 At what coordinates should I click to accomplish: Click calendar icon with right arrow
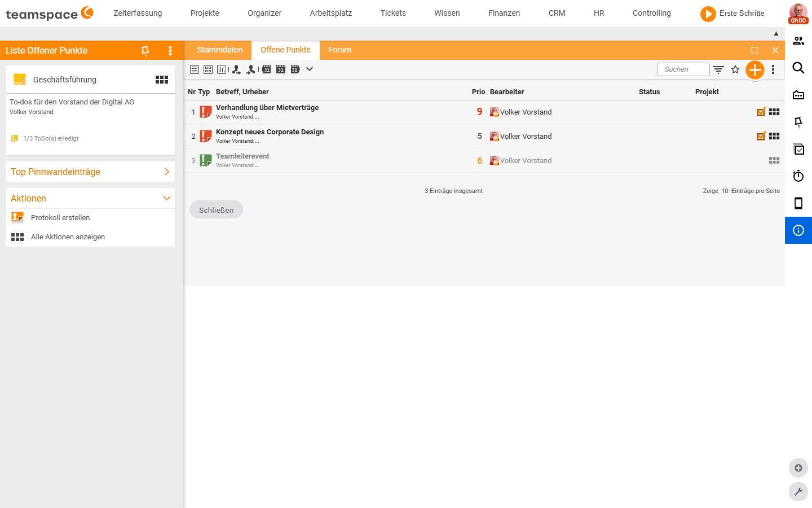click(x=295, y=69)
